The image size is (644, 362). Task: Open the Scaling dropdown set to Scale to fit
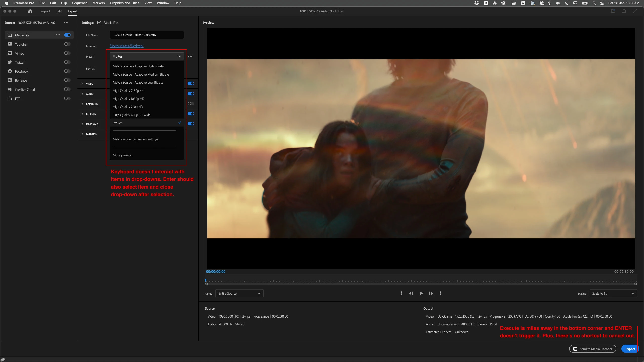tap(613, 293)
